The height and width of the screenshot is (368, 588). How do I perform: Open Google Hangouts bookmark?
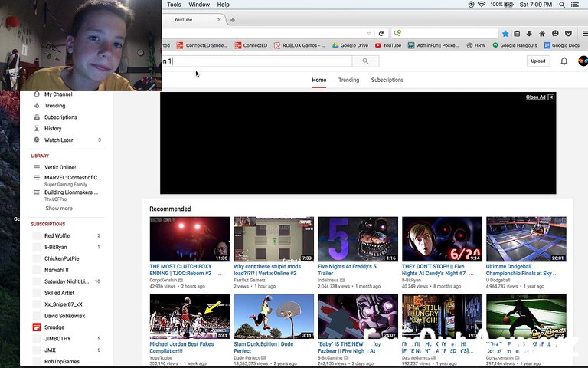point(514,45)
